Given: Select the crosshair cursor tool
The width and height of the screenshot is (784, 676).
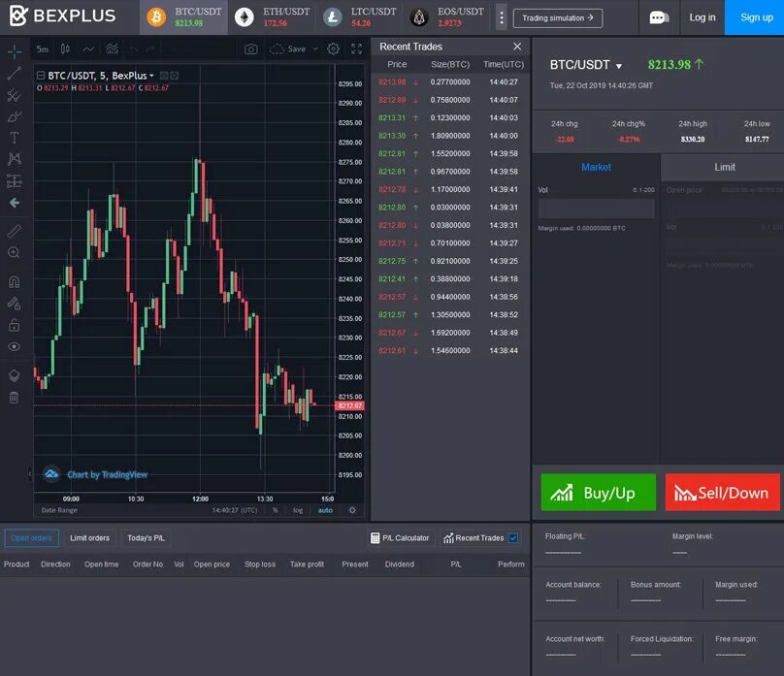Looking at the screenshot, I should pos(14,48).
